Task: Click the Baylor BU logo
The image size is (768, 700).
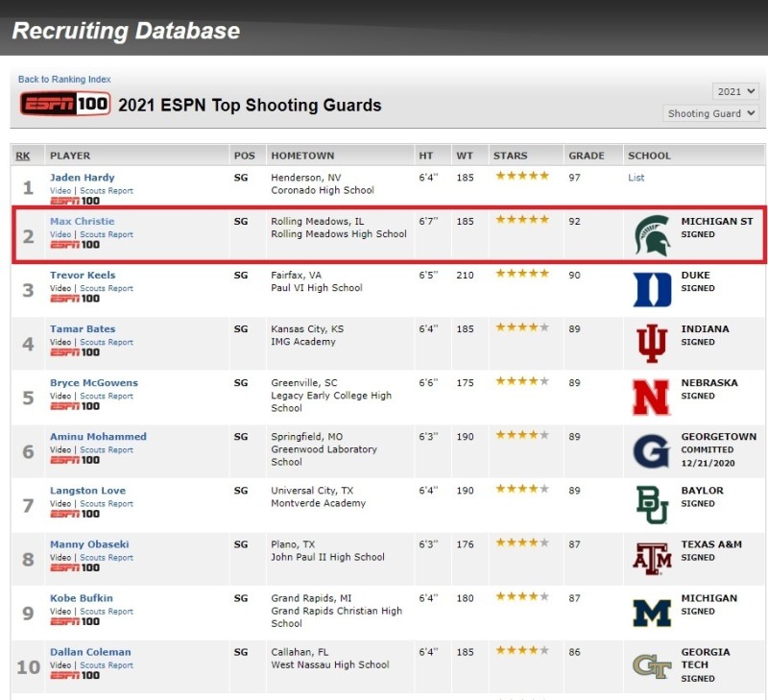Action: [x=652, y=505]
